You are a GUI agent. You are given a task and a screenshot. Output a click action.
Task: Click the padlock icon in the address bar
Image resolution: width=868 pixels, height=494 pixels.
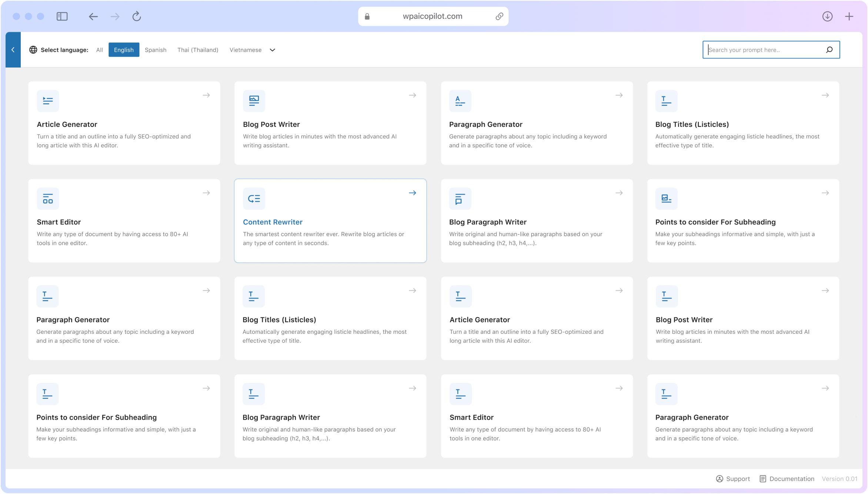coord(367,16)
